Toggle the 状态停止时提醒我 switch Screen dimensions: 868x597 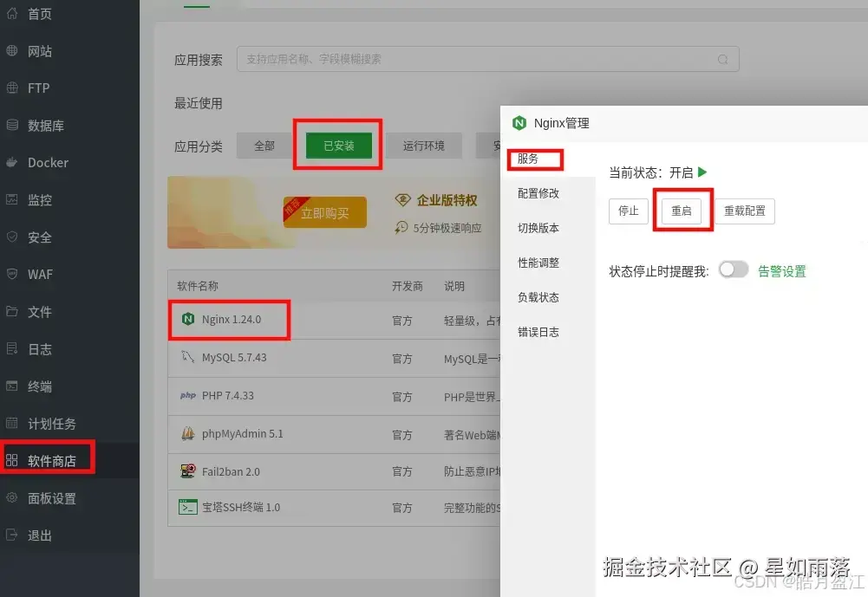click(x=733, y=269)
